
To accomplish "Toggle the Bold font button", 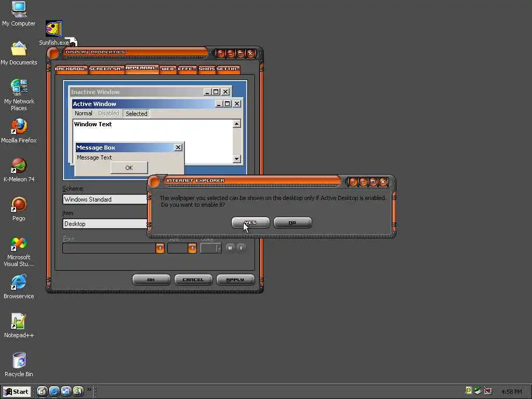I will 230,248.
